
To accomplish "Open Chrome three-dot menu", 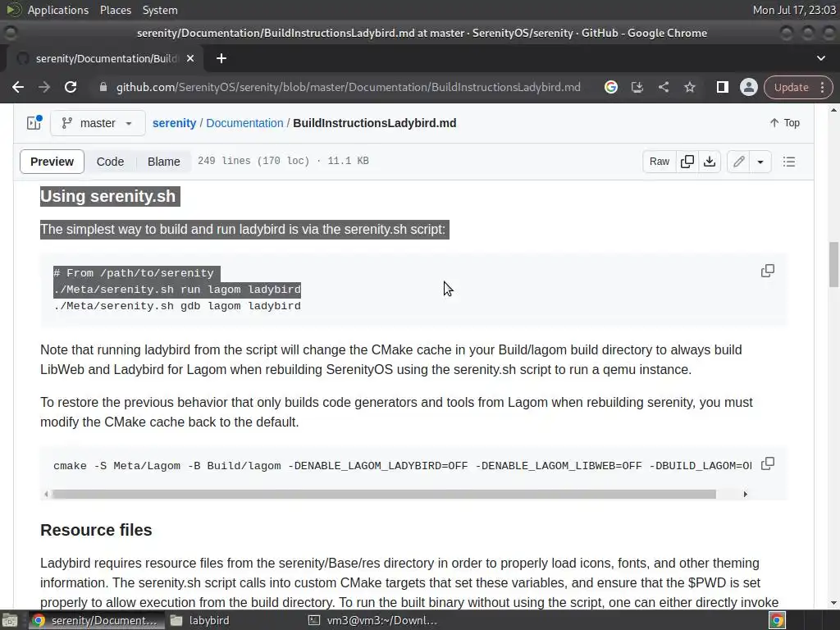I will pos(822,87).
